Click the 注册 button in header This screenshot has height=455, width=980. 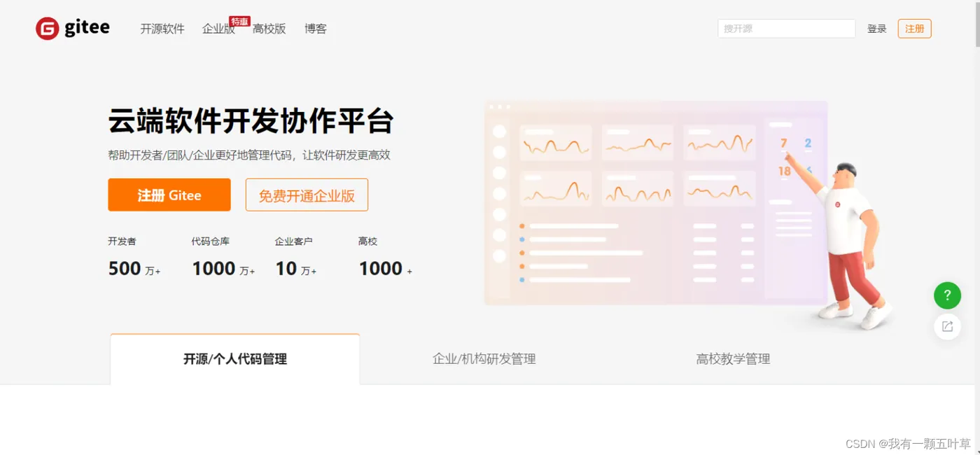point(915,29)
